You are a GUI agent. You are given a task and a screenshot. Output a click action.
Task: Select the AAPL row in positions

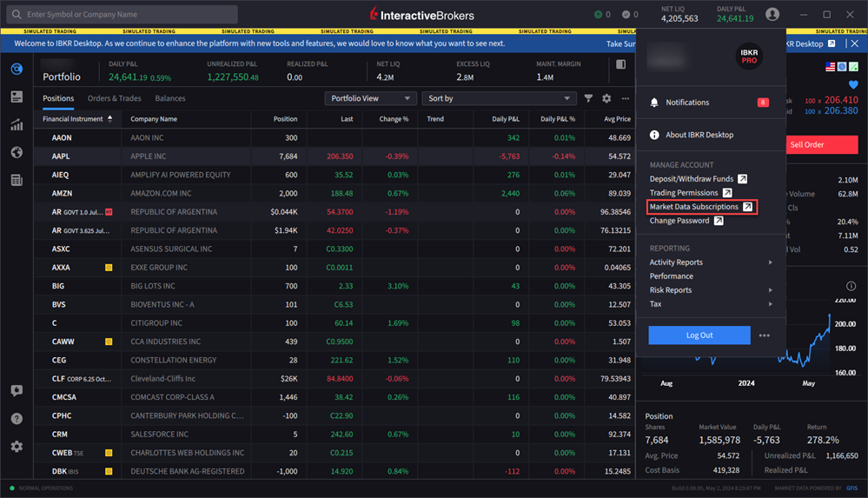coord(335,156)
